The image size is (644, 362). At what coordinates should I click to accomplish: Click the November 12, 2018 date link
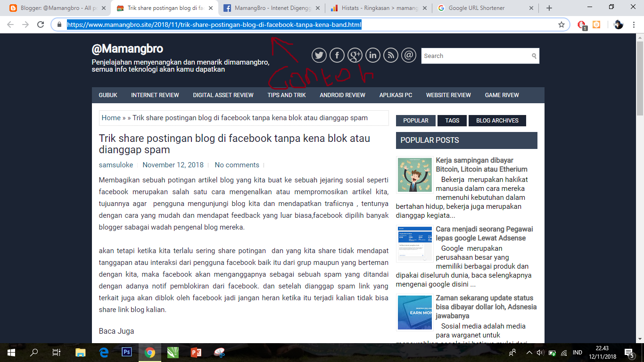(173, 165)
